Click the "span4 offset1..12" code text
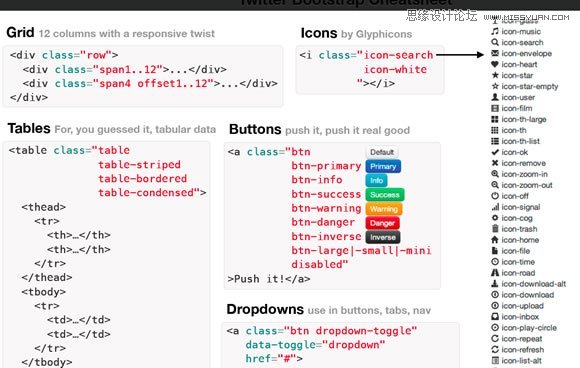Image resolution: width=580 pixels, height=368 pixels. click(x=154, y=83)
